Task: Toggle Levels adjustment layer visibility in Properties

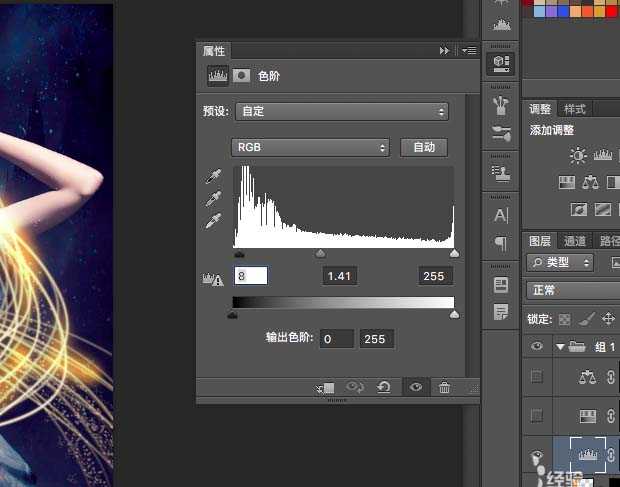Action: click(x=415, y=387)
